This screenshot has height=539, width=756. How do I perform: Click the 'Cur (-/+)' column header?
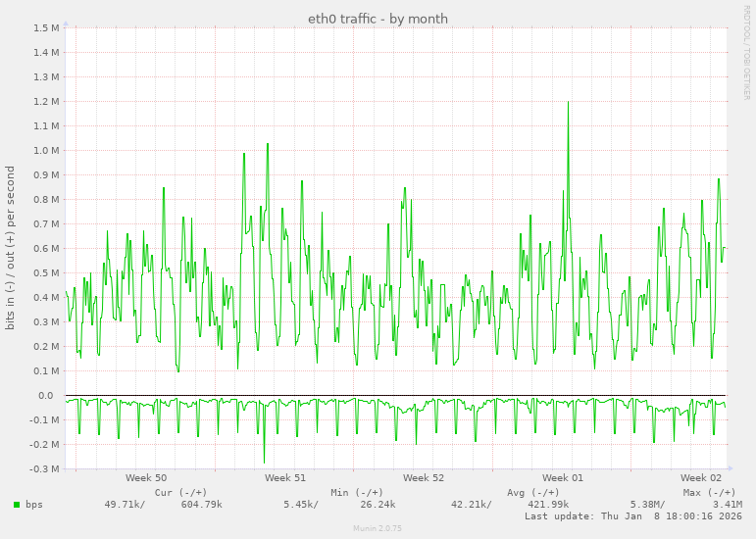(x=180, y=492)
